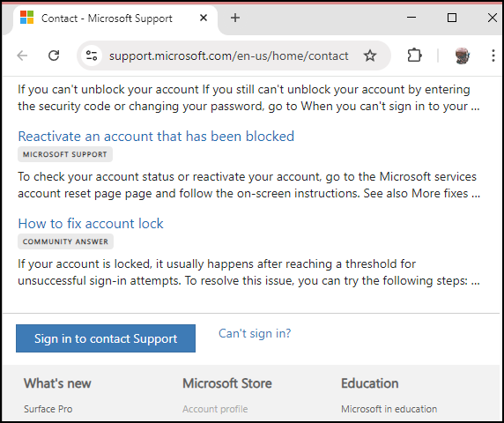This screenshot has width=504, height=423.
Task: Open the Surface Pro footer link
Action: click(48, 409)
